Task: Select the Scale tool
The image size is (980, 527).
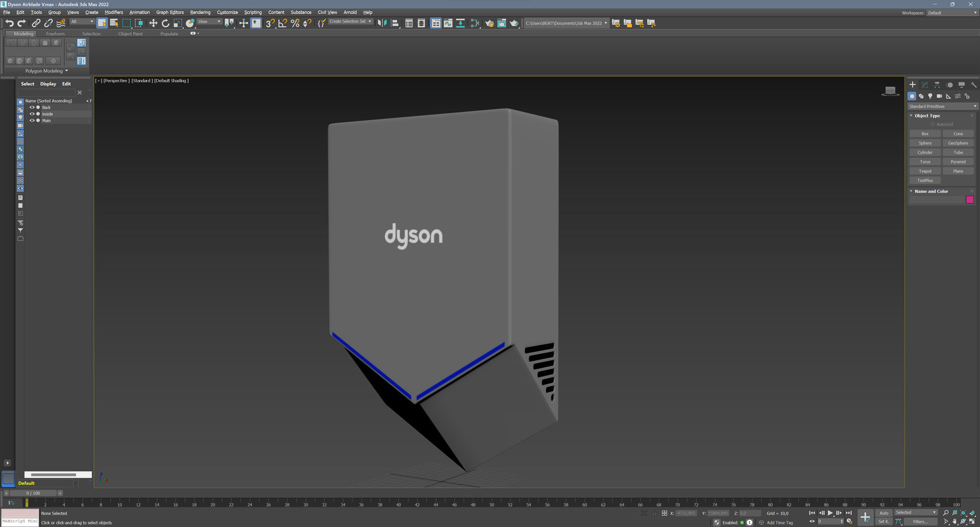Action: (178, 23)
